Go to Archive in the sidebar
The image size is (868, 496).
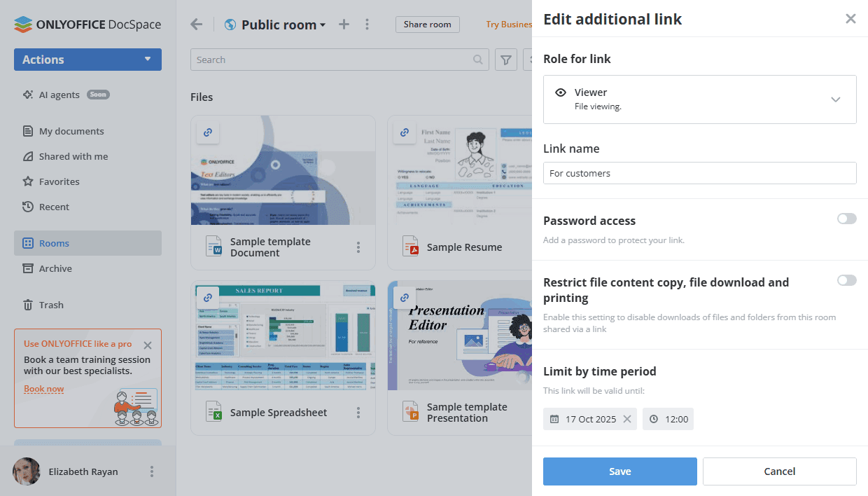pyautogui.click(x=55, y=268)
